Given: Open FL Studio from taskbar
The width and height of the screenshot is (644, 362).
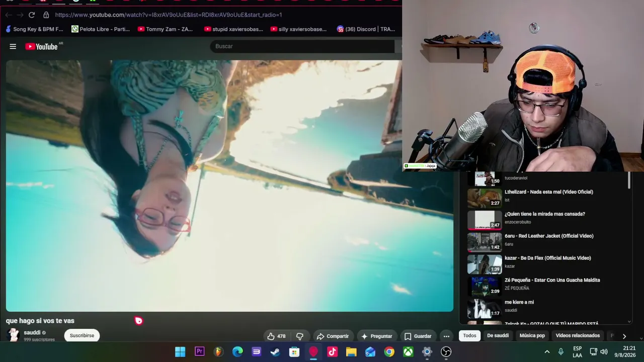Looking at the screenshot, I should (x=218, y=352).
